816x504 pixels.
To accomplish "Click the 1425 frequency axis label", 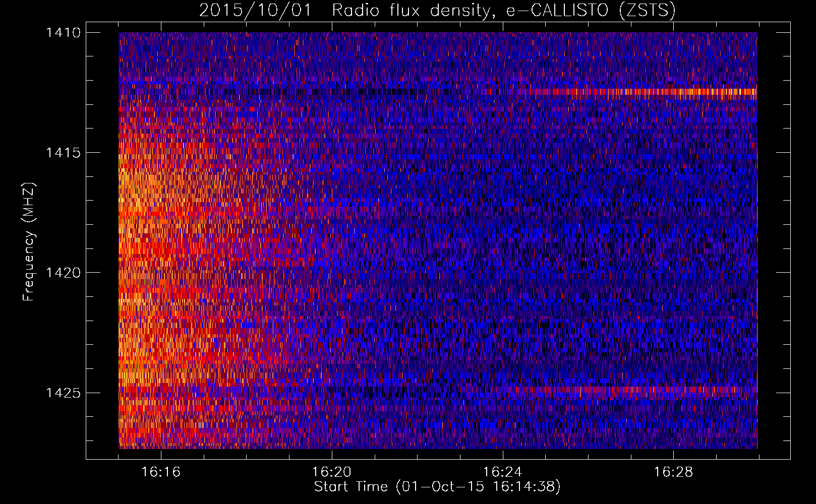I will (x=63, y=393).
